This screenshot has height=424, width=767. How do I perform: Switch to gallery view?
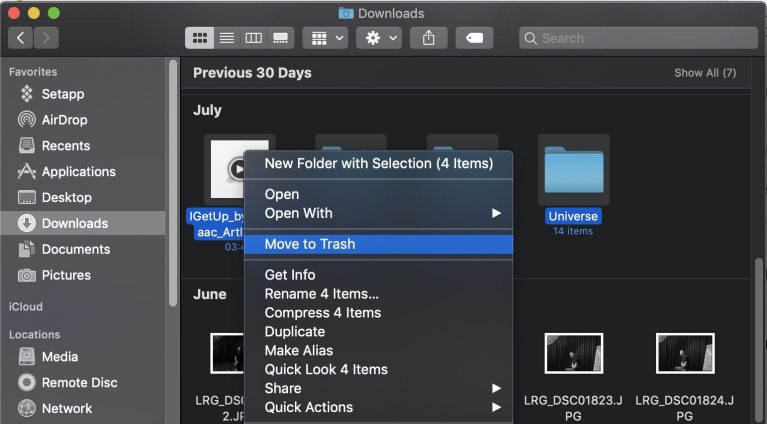pos(280,38)
